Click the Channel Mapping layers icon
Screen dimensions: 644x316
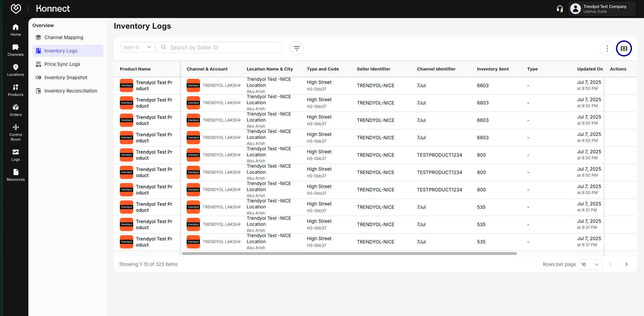point(38,37)
